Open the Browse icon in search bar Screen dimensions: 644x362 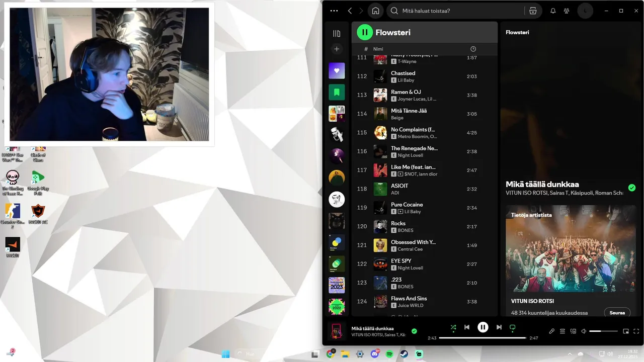click(x=533, y=11)
